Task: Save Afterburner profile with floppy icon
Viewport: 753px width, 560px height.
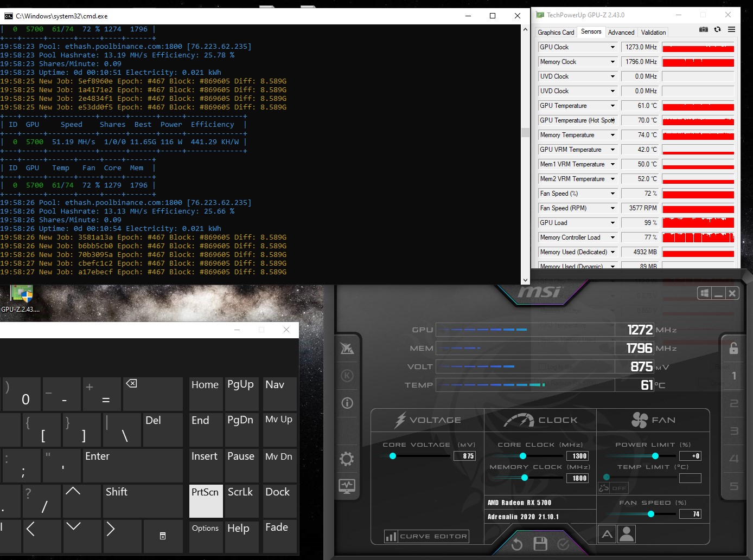Action: point(540,544)
